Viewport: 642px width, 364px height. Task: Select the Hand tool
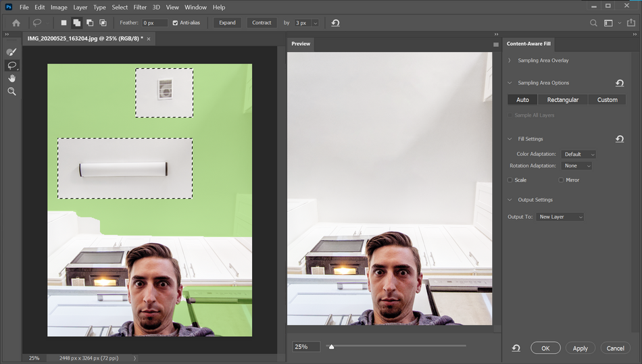click(x=11, y=78)
